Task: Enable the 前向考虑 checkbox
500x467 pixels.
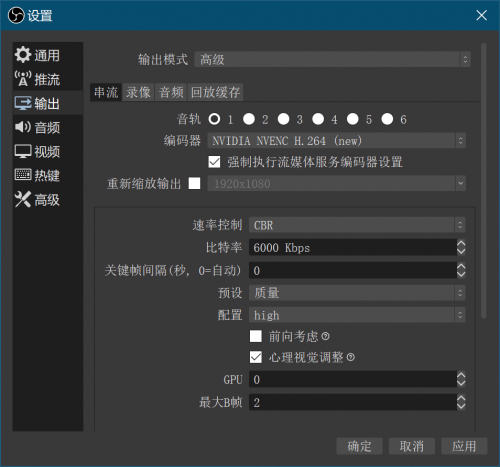Action: coord(256,336)
